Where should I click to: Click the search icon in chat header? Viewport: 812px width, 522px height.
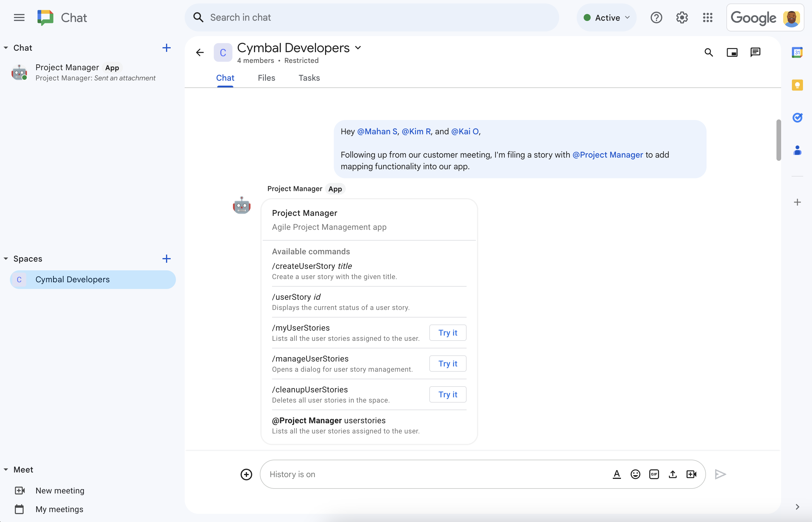708,53
